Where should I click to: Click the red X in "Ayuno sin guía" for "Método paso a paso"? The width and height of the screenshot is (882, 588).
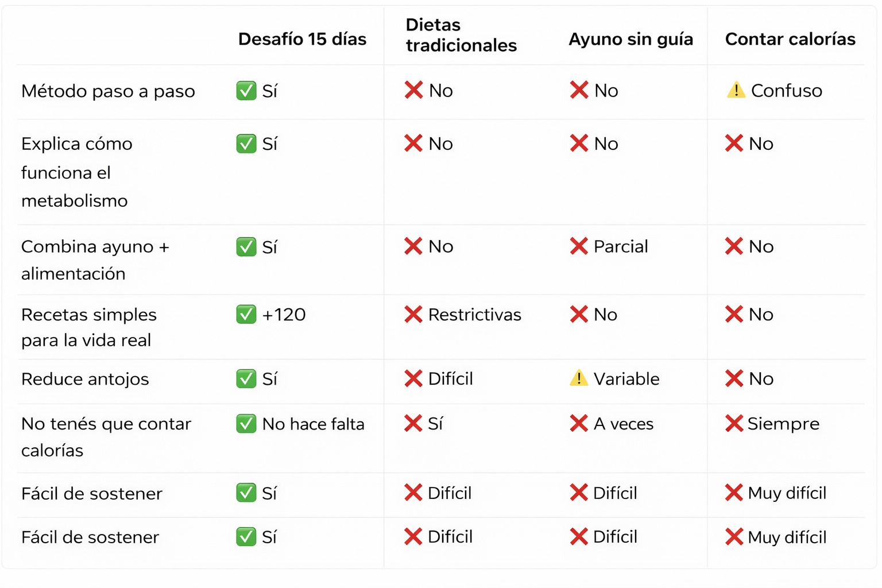[x=579, y=90]
